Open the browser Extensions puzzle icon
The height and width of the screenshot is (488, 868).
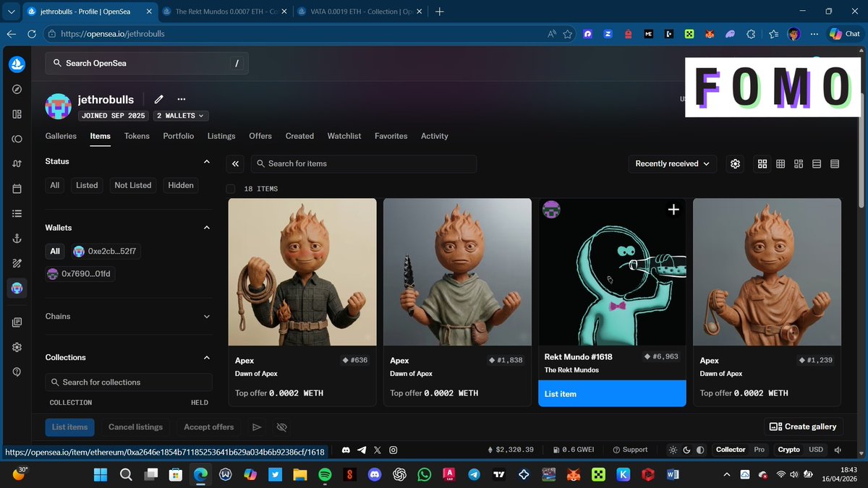click(x=751, y=34)
